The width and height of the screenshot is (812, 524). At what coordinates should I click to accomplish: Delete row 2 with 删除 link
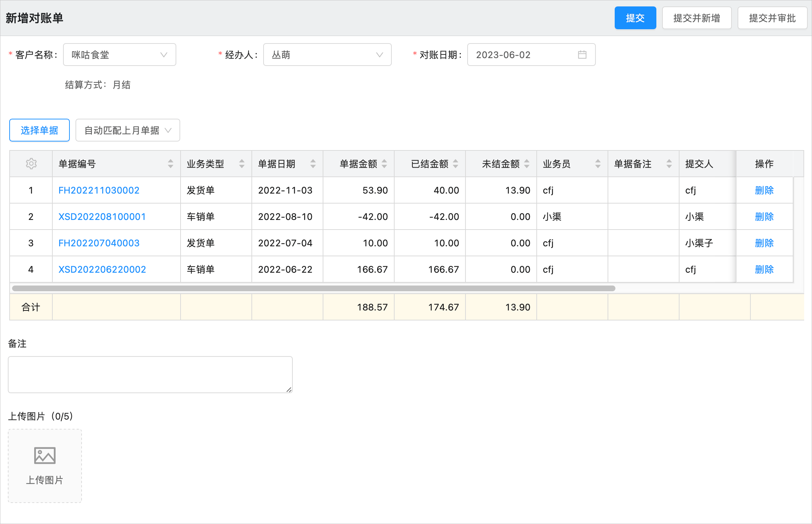(764, 217)
